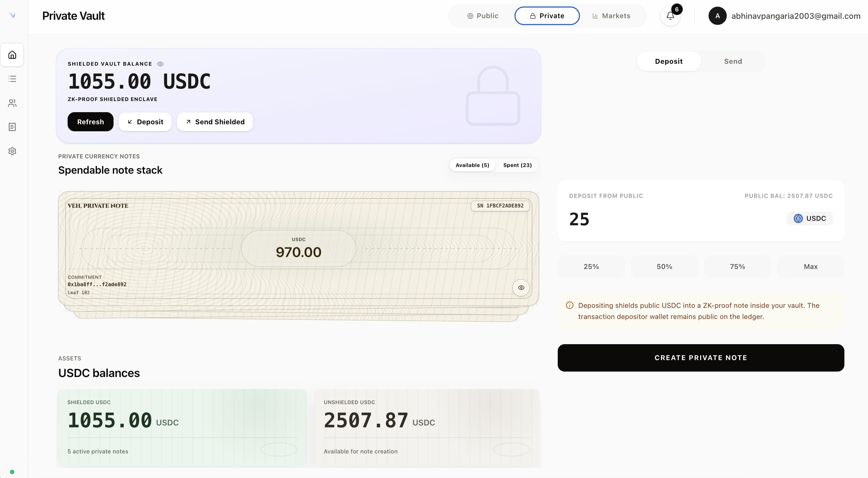Click Deposit button in vault card
868x478 pixels.
[145, 122]
